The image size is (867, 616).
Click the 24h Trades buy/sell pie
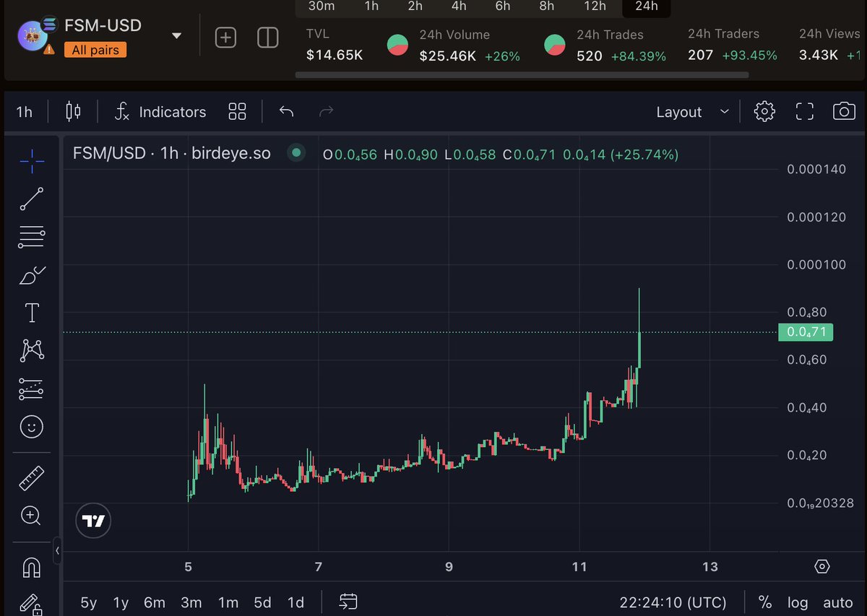555,45
